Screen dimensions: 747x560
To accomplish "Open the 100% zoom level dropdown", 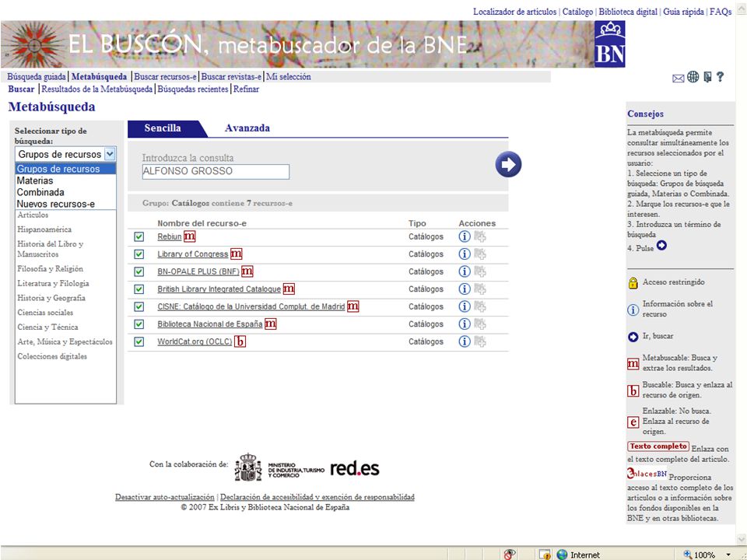I will (728, 555).
